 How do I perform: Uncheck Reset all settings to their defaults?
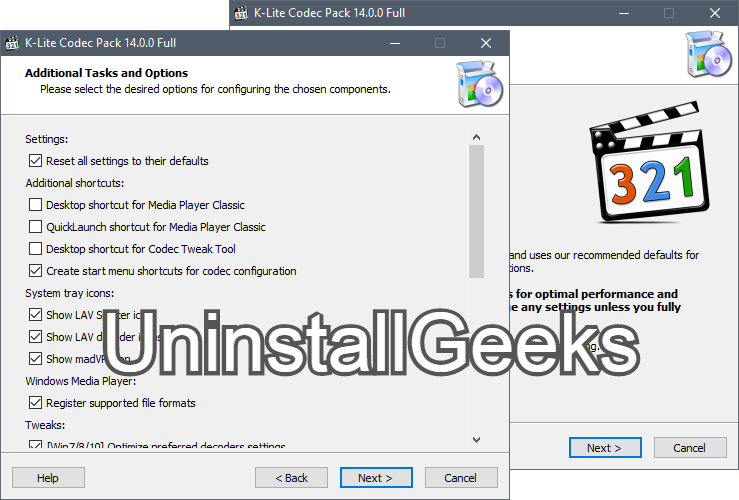pyautogui.click(x=35, y=161)
